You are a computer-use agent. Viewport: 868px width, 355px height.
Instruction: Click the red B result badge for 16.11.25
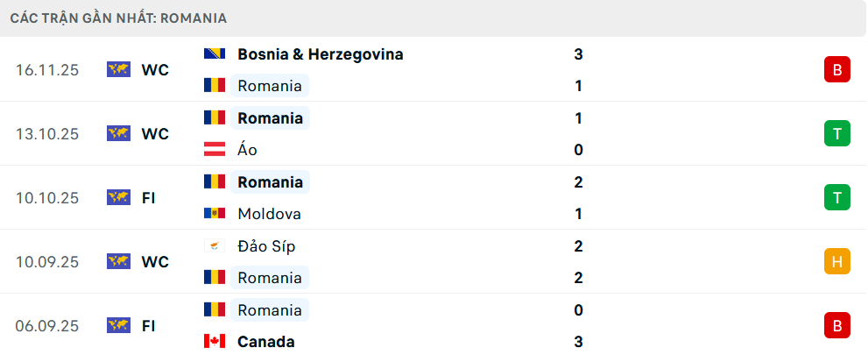(837, 70)
